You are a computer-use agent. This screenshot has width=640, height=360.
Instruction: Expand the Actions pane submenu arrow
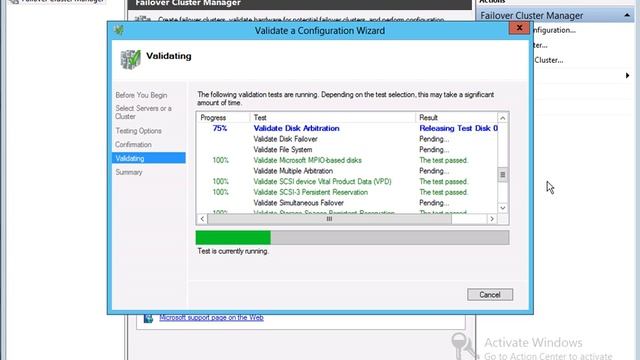[x=627, y=76]
